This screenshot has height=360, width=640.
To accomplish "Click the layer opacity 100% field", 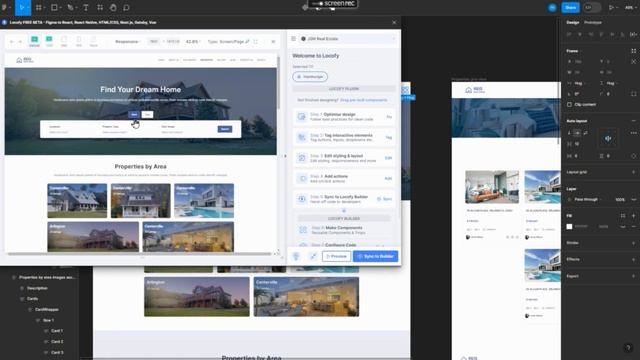I will (x=620, y=200).
